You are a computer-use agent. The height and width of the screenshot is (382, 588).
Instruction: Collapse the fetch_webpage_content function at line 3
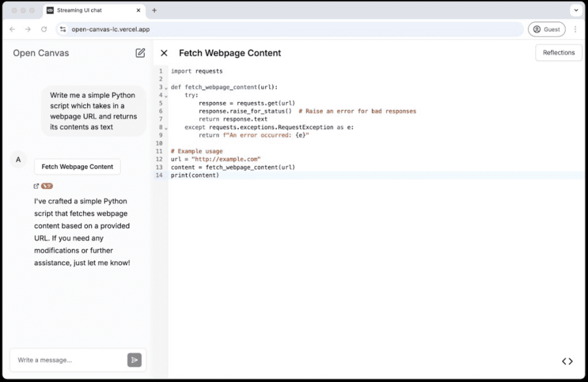pyautogui.click(x=167, y=88)
